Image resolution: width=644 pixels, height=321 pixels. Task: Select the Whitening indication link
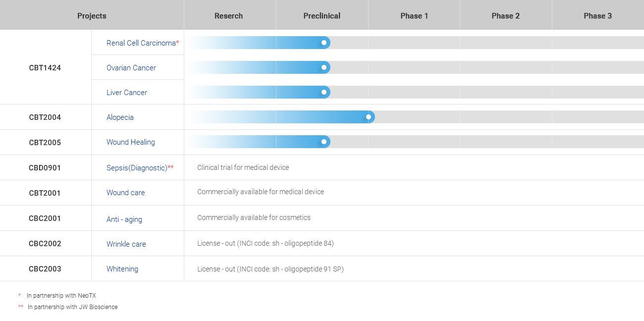[122, 269]
